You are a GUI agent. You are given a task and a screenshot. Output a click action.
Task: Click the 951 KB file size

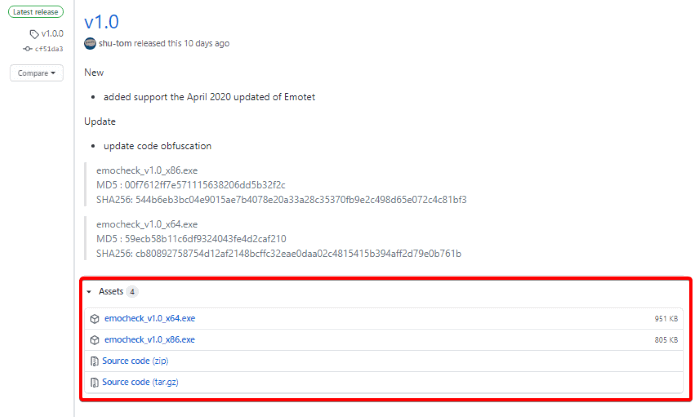(x=666, y=319)
